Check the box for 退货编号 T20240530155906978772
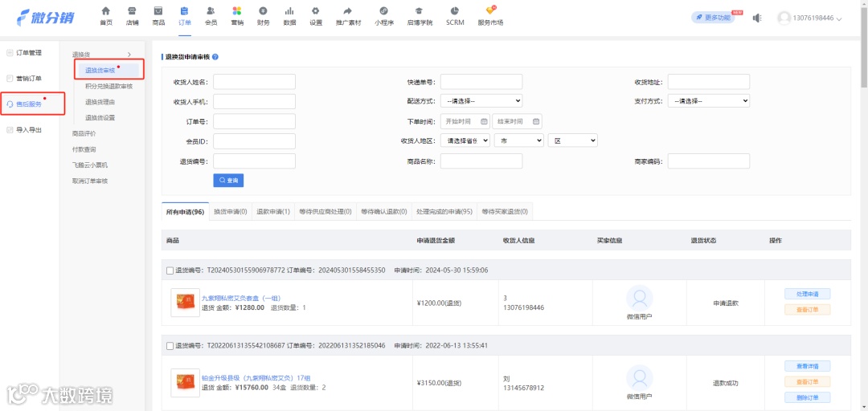The image size is (868, 411). click(x=170, y=271)
